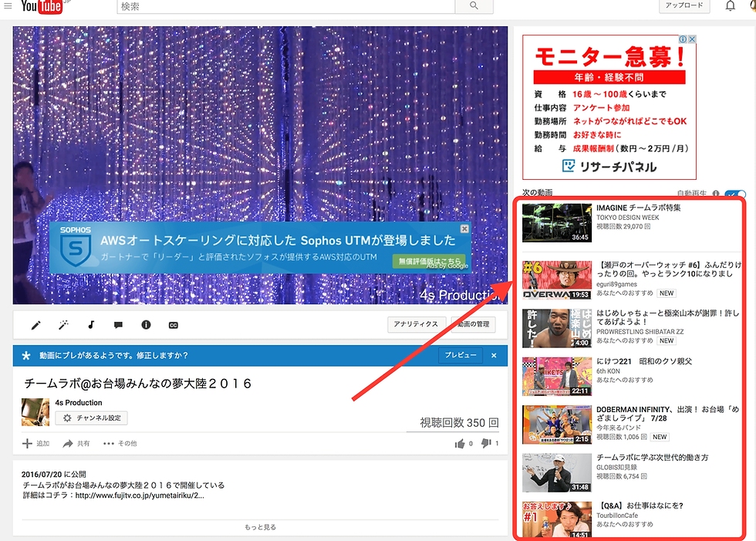Screen dimensions: 756x541
Task: Open IMAGINE チームラボ特集 video thumbnail
Action: tap(557, 222)
